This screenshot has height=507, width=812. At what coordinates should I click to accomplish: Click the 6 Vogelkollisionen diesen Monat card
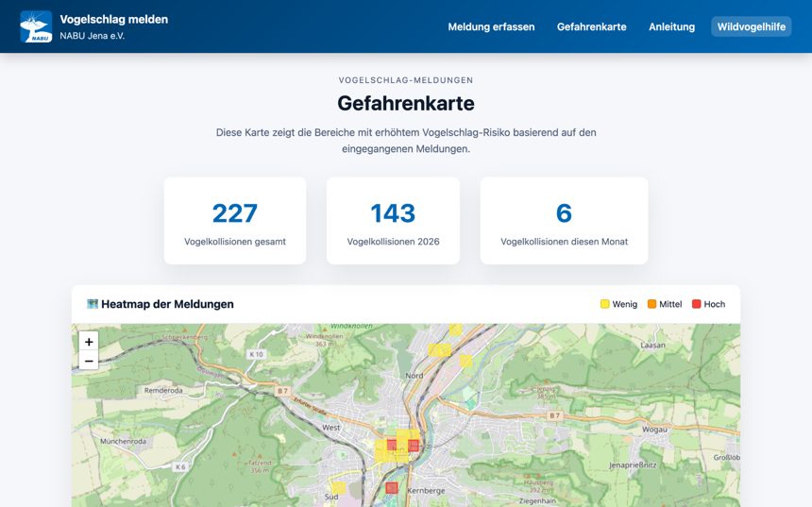tap(564, 221)
